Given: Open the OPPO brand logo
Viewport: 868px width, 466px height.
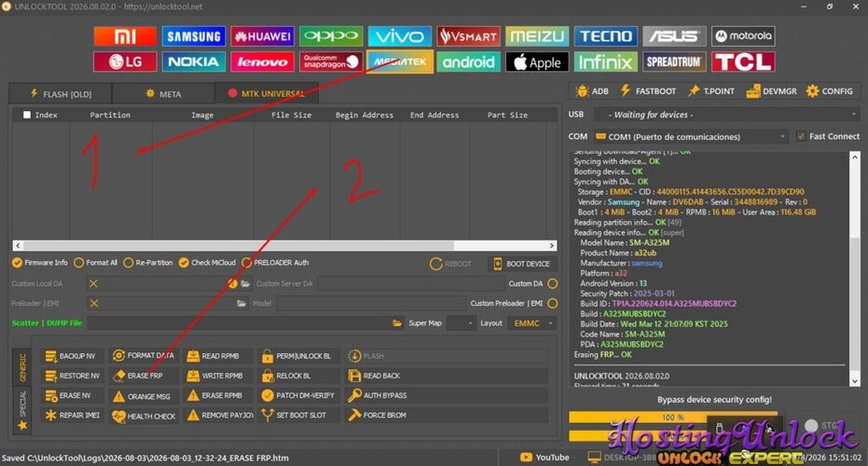Looking at the screenshot, I should click(x=331, y=36).
